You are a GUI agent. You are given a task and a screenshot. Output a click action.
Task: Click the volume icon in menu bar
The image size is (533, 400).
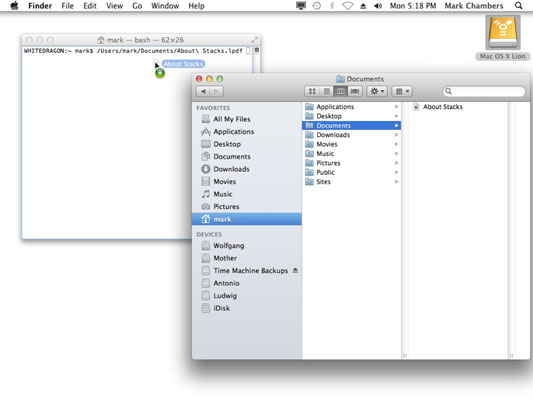(x=378, y=6)
